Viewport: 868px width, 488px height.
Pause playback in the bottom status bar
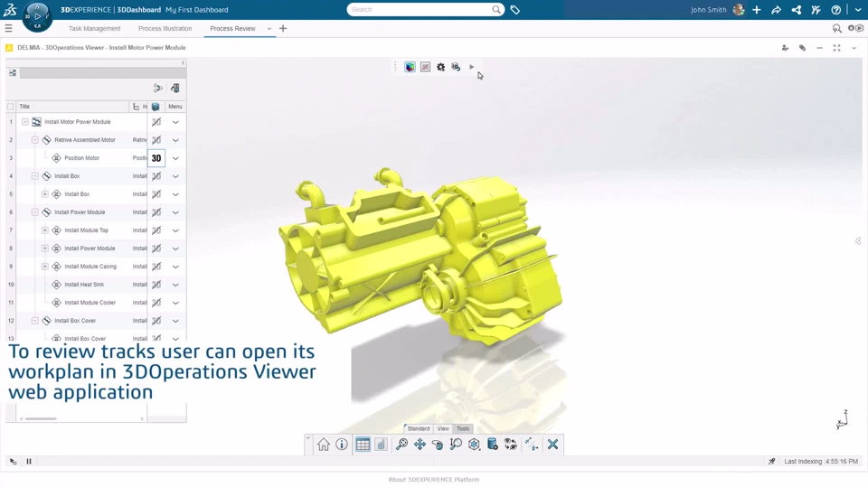click(x=29, y=462)
